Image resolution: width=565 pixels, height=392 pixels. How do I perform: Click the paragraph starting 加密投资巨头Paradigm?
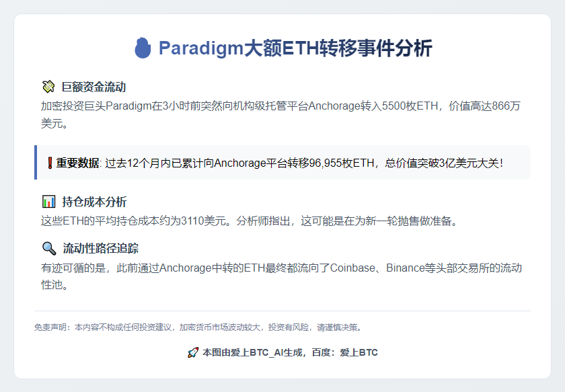point(280,114)
